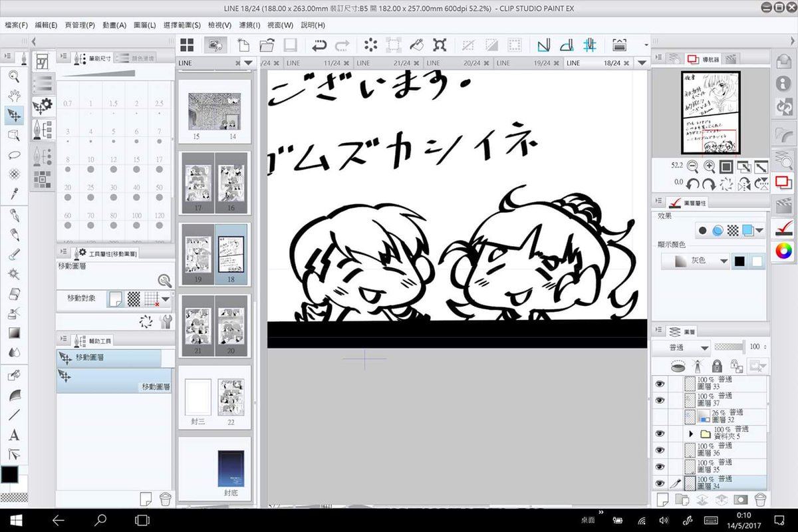
Task: Open the page manager LINE tab dropdown arrow
Action: pyautogui.click(x=248, y=63)
